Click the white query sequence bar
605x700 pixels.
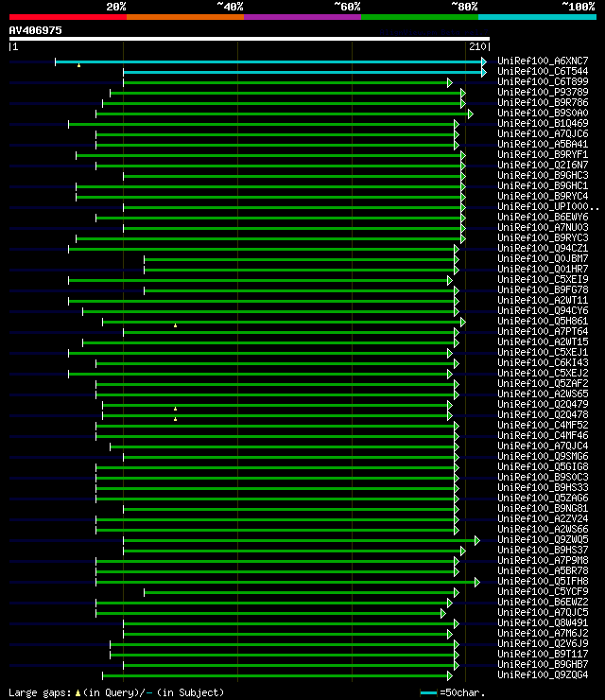(250, 39)
